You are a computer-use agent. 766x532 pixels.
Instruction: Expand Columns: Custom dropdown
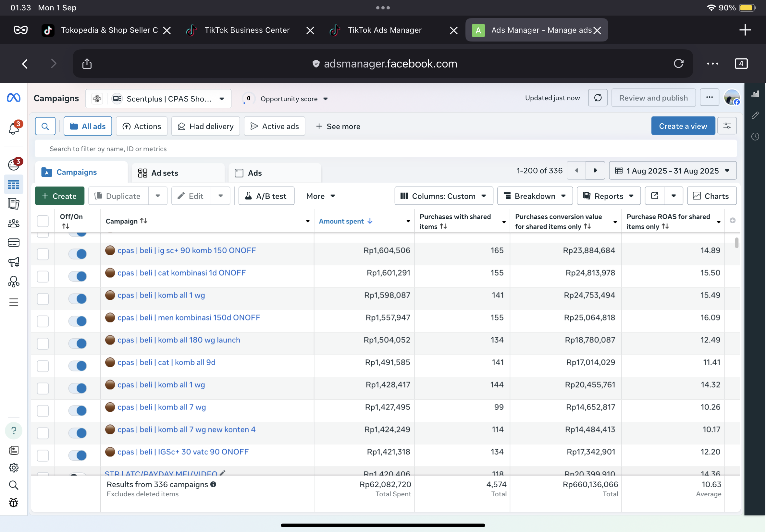tap(443, 196)
